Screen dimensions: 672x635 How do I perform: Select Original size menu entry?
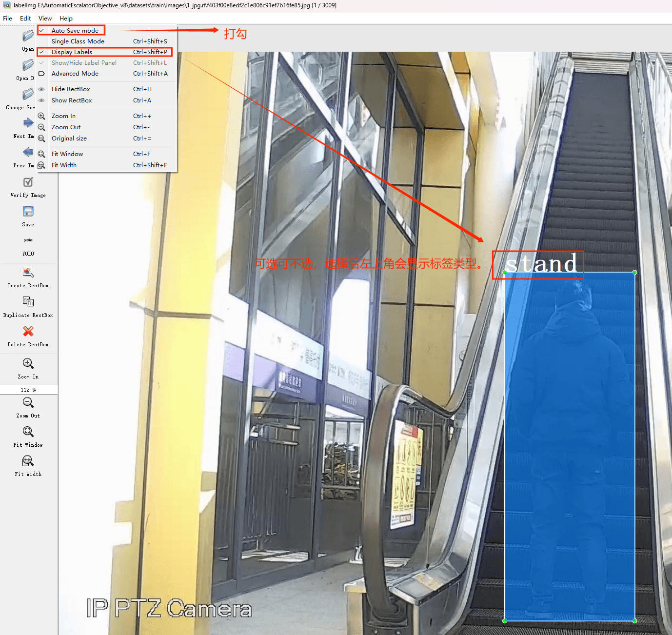click(x=69, y=139)
